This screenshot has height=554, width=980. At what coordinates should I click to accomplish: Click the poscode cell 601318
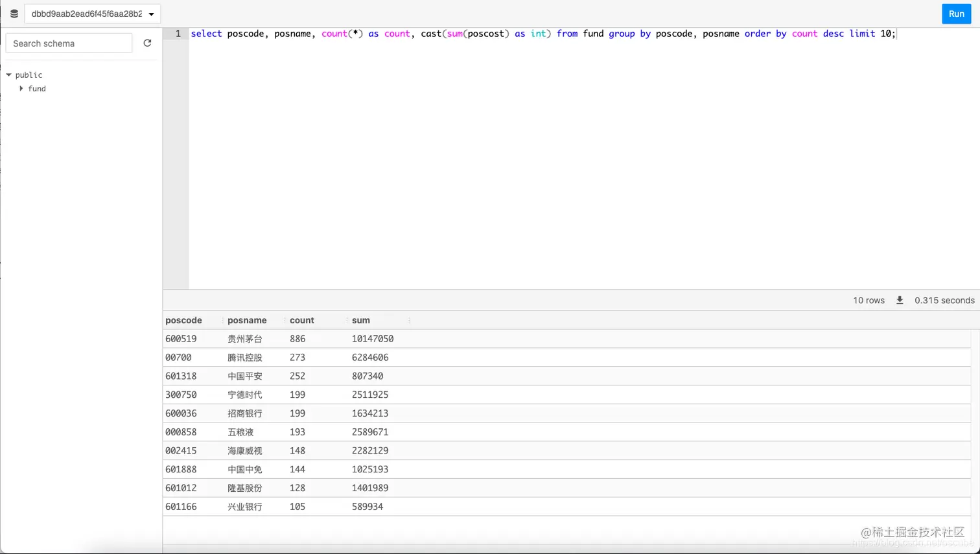181,376
